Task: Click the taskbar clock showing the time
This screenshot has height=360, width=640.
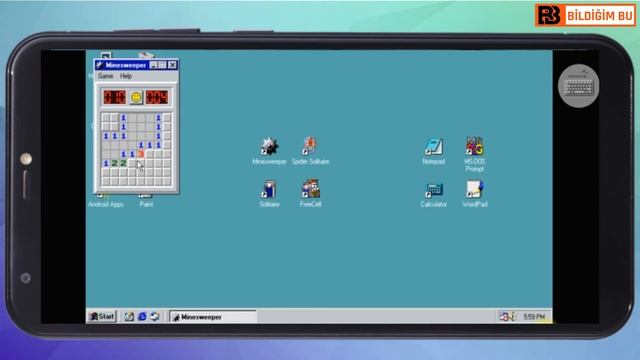Action: point(534,317)
